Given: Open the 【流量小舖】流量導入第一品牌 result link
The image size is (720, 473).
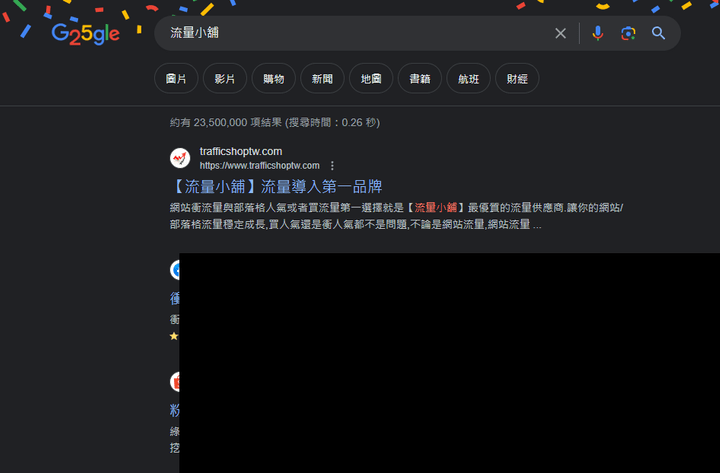Looking at the screenshot, I should pyautogui.click(x=276, y=186).
